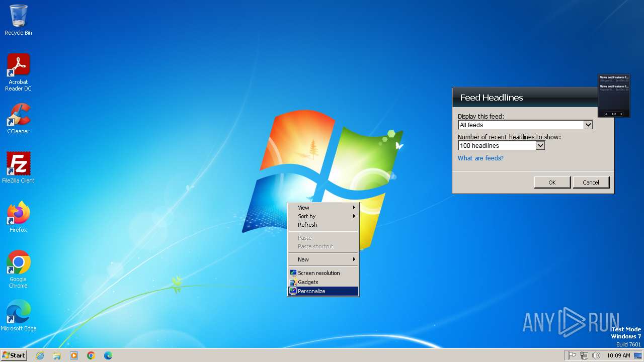Viewport: 644px width, 362px height.
Task: Open the Start menu
Action: click(14, 355)
